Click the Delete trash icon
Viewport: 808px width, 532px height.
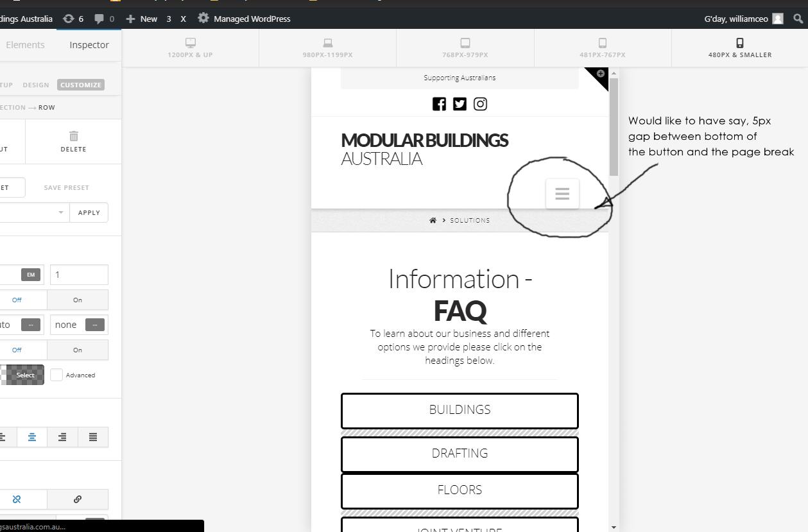pyautogui.click(x=73, y=136)
